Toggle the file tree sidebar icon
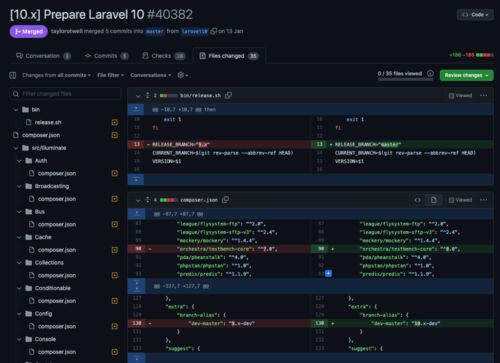 pyautogui.click(x=13, y=75)
